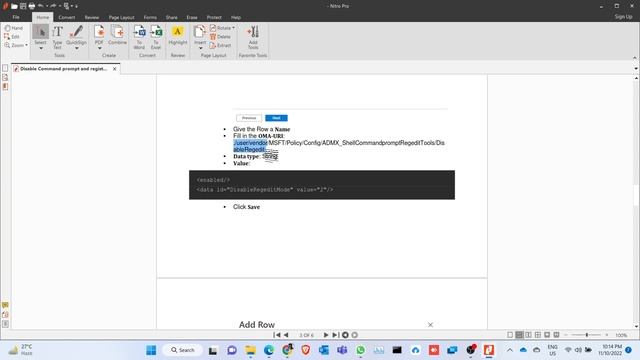
Task: Switch to continuous page view
Action: (x=519, y=335)
